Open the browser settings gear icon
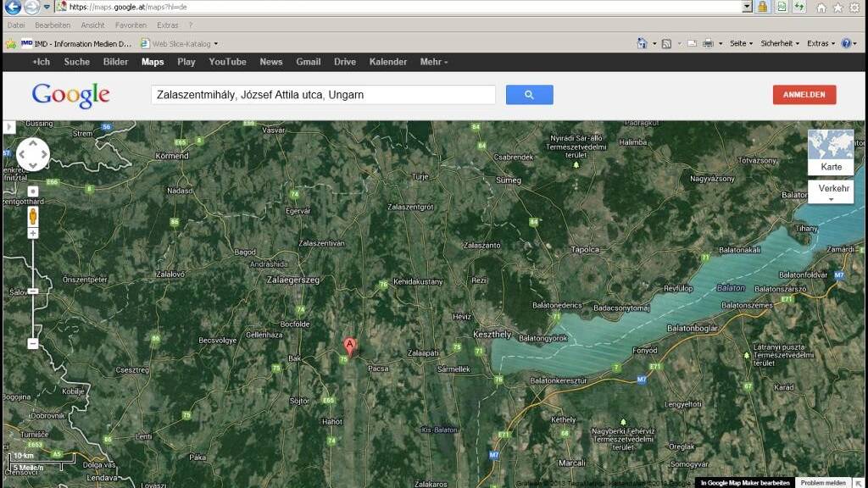This screenshot has height=488, width=868. click(854, 7)
